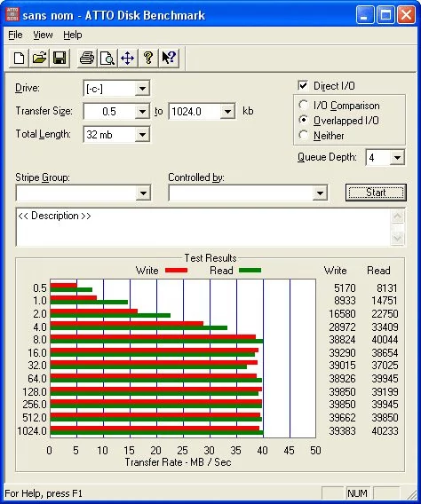Click the four-arrow move toolbar icon
The height and width of the screenshot is (504, 421).
[128, 59]
